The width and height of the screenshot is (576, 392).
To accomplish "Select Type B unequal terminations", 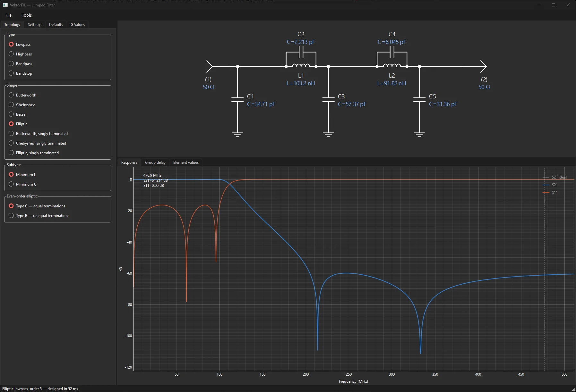I will (39, 216).
